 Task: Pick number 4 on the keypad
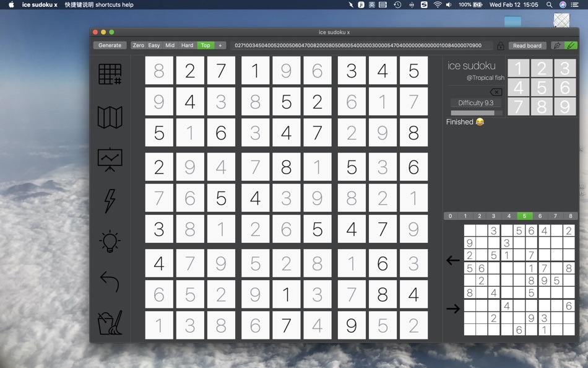coord(518,87)
